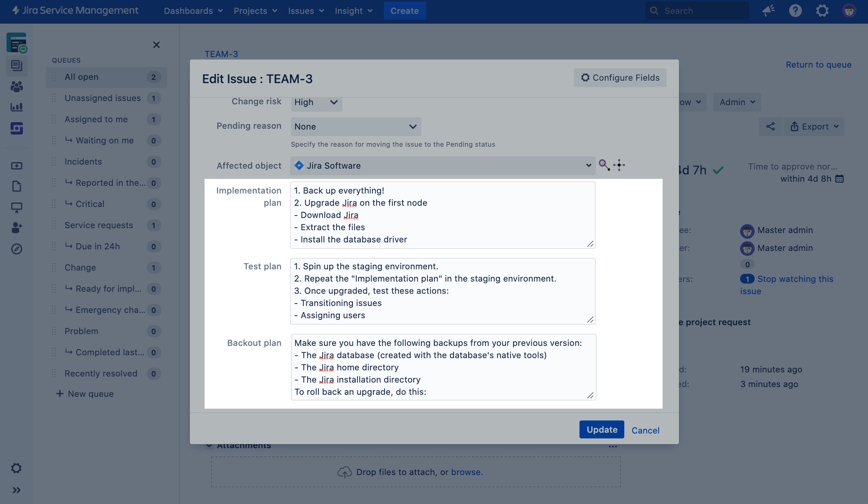Screen dimensions: 868x504
Task: Open the help question mark icon
Action: coord(795,11)
